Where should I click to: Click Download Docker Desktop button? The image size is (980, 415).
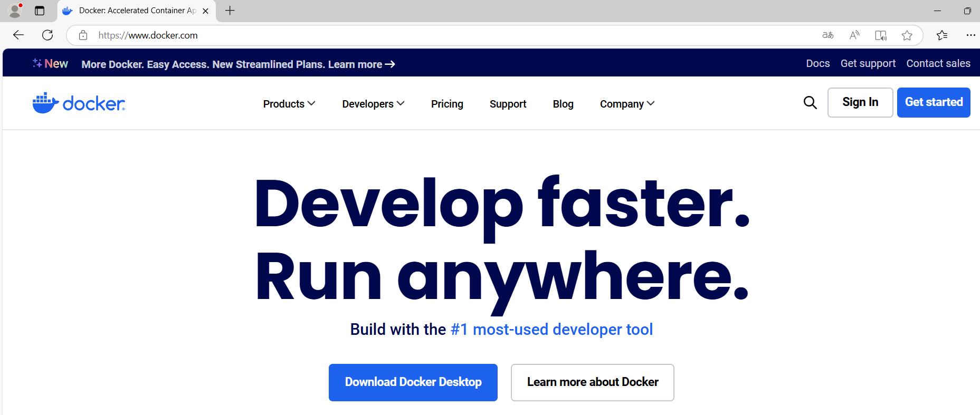coord(413,382)
